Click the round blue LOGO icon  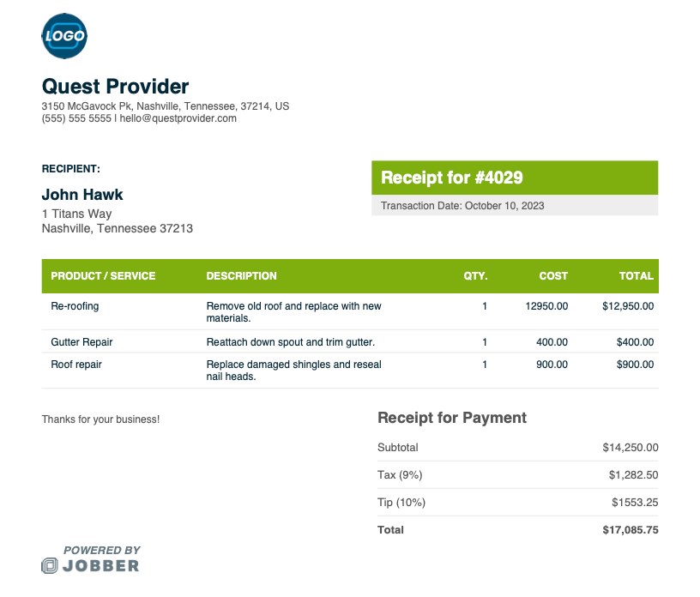point(64,36)
